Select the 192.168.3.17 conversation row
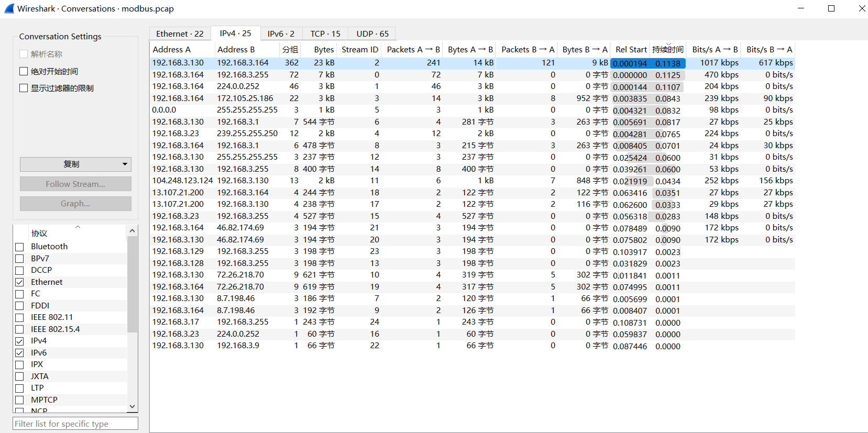 tap(473, 322)
